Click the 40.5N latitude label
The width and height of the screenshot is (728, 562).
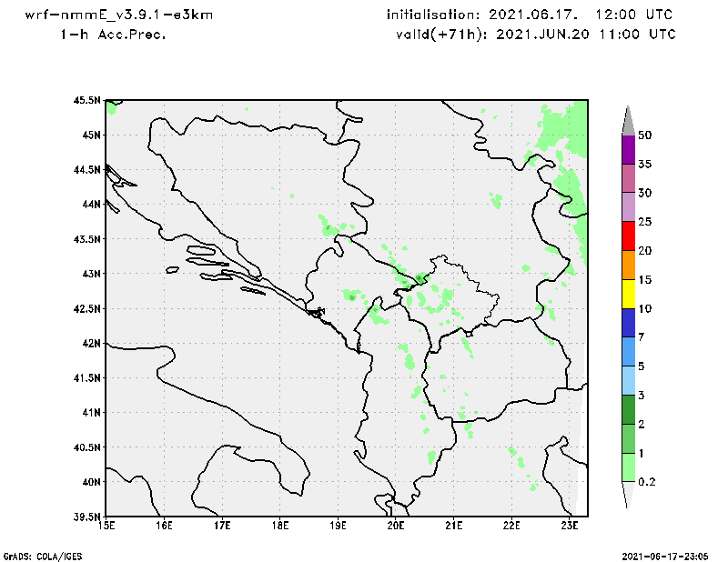click(x=86, y=447)
